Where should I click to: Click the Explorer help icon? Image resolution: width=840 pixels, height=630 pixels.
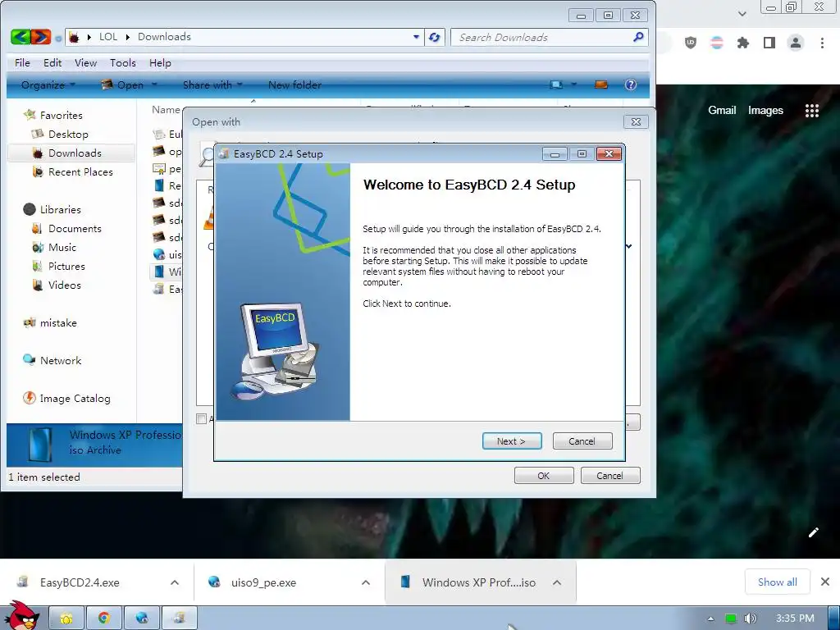pyautogui.click(x=631, y=84)
